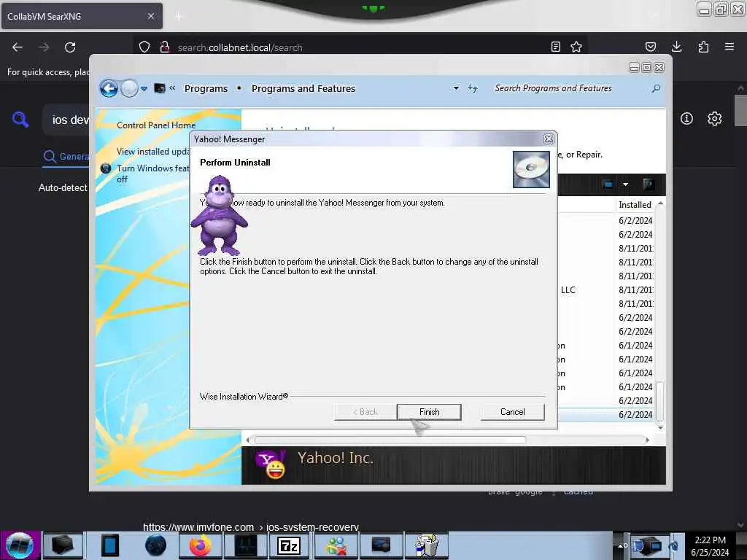Click the CD disc icon in the wizard header
The width and height of the screenshot is (747, 560).
(531, 169)
